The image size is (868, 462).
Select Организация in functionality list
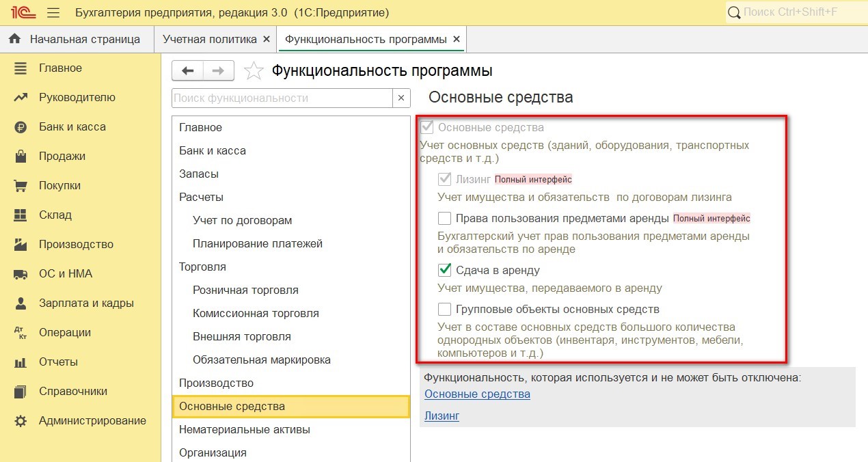point(291,452)
